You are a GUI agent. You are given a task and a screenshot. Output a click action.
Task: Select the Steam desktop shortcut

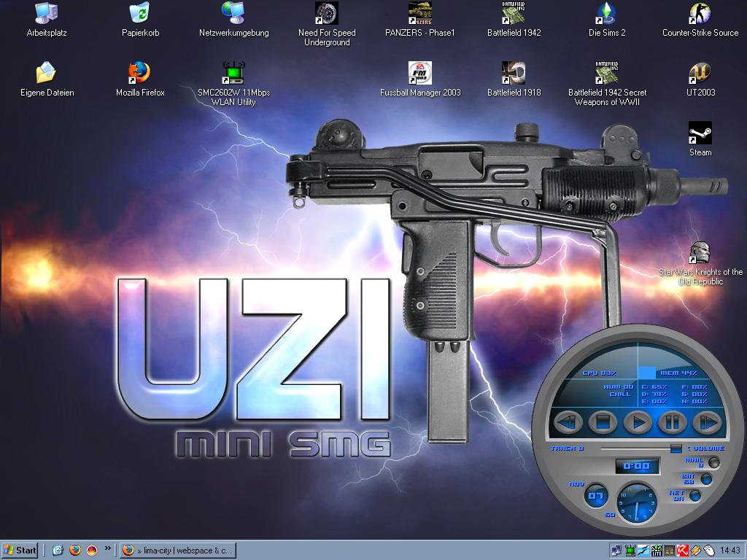(x=700, y=133)
